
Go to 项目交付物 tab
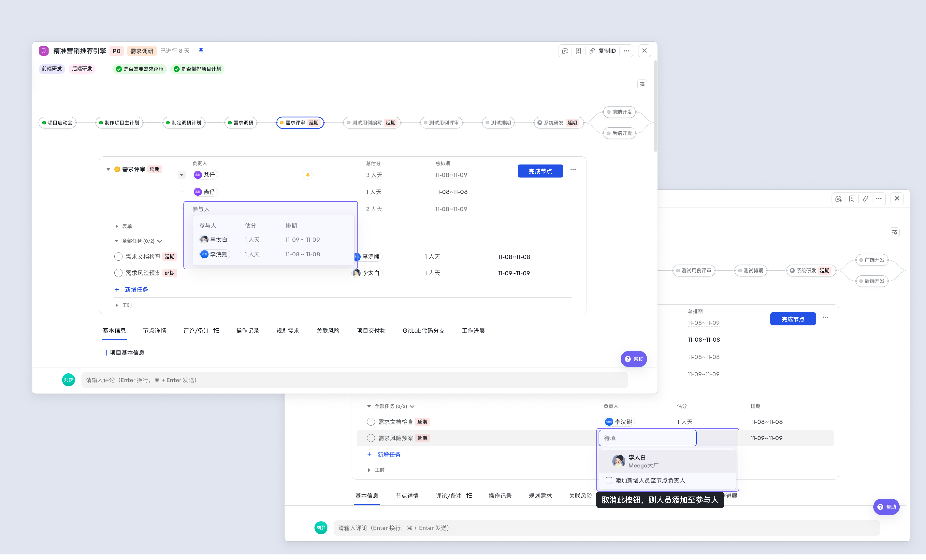[x=371, y=331]
